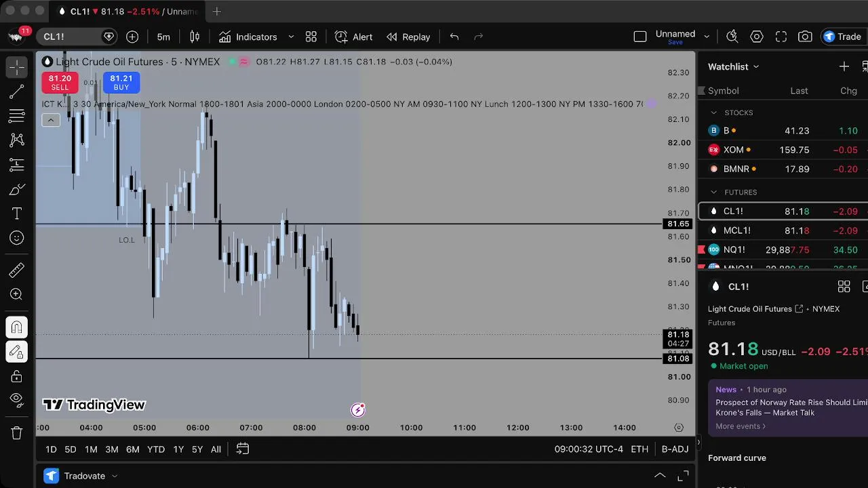Select the 5Y time range

[x=197, y=449]
